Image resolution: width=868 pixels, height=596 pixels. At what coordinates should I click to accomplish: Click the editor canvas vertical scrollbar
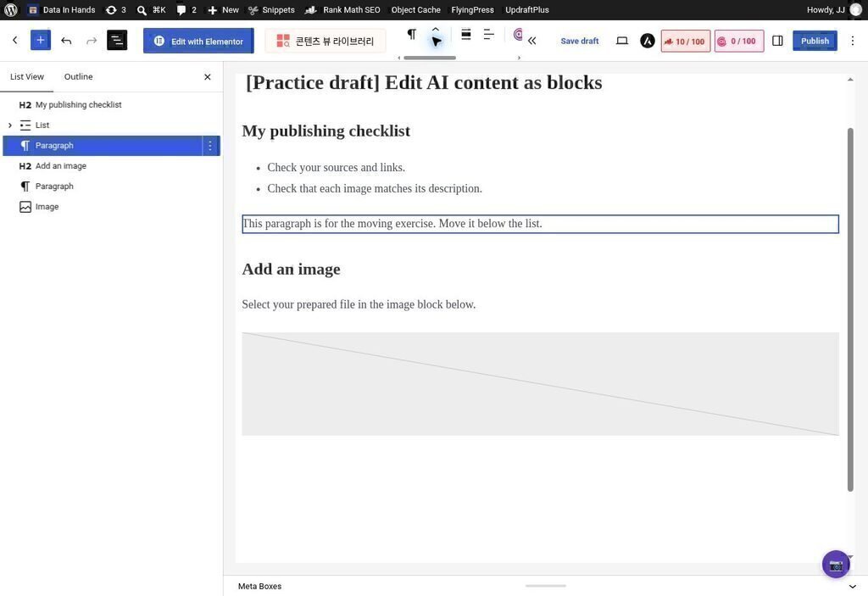pos(850,309)
